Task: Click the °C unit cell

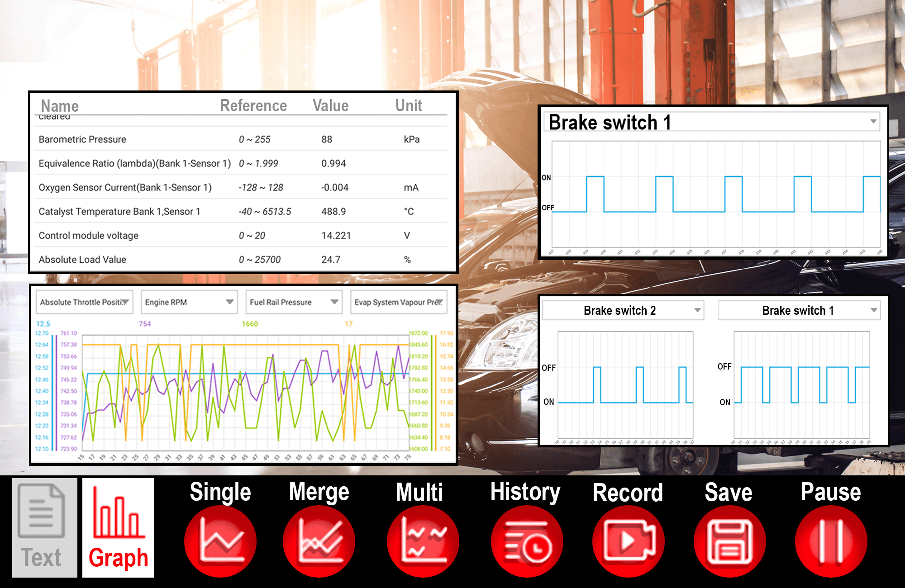Action: tap(409, 211)
